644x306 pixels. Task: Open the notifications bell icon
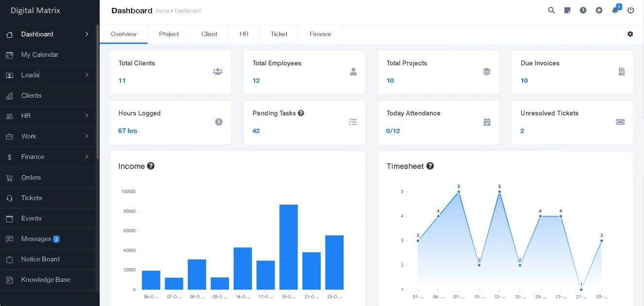[615, 10]
